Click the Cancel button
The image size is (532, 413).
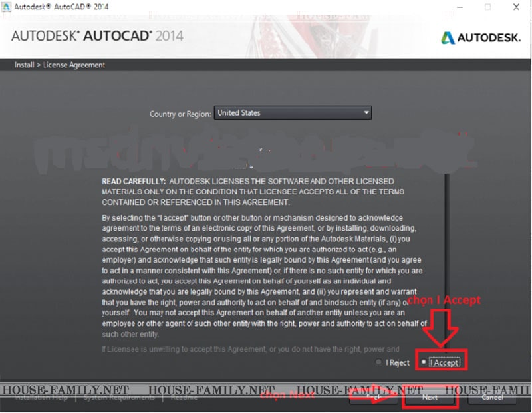(x=492, y=397)
